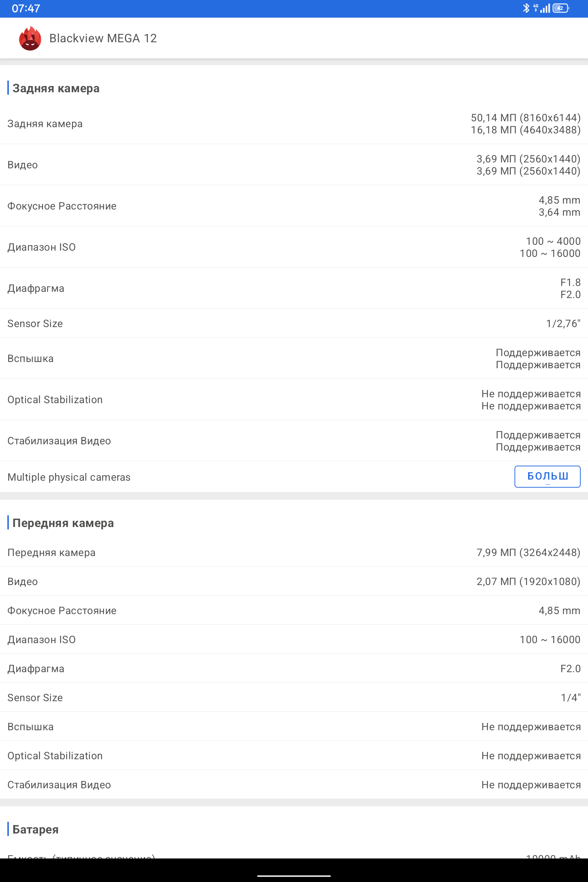Screen dimensions: 588x882
Task: Tap the rear Диафрагма F1.8 row
Action: pyautogui.click(x=294, y=288)
